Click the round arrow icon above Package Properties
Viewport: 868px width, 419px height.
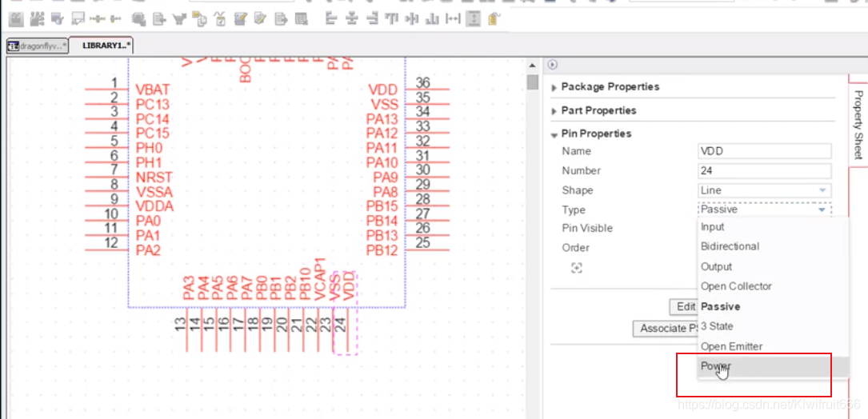tap(552, 66)
